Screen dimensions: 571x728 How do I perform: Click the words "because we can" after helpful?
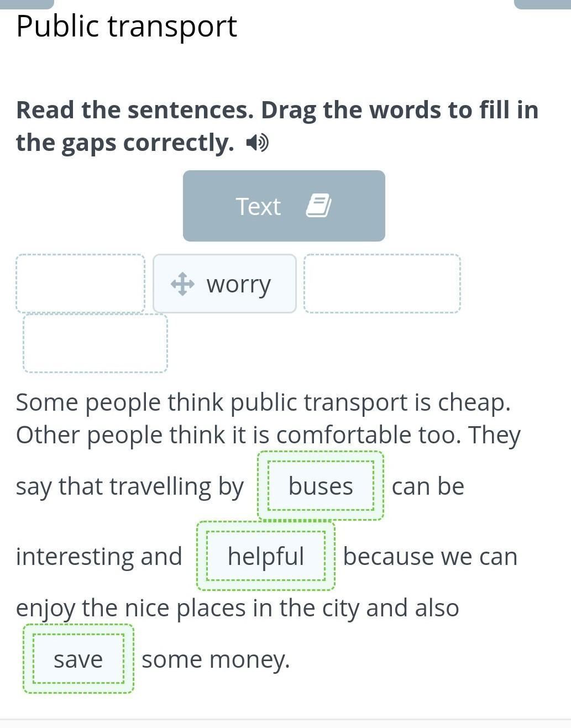tap(430, 556)
